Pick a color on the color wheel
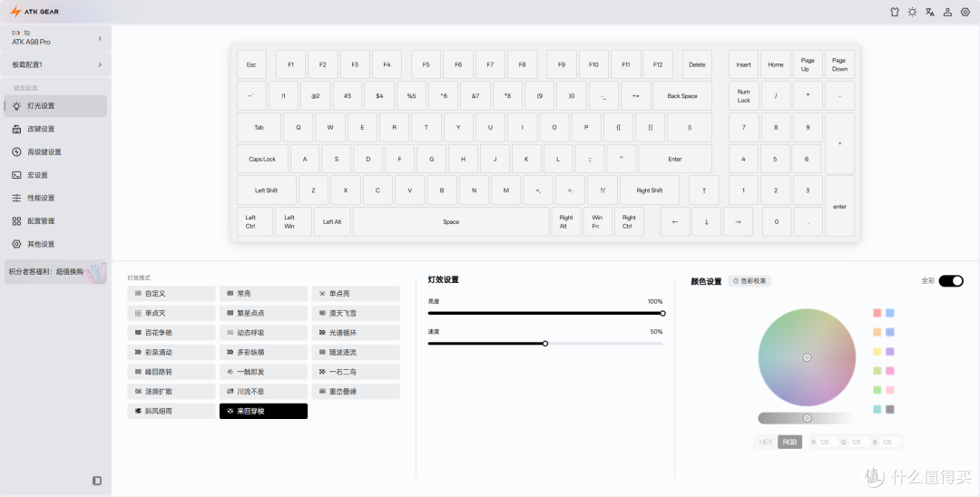This screenshot has height=497, width=980. click(x=807, y=357)
